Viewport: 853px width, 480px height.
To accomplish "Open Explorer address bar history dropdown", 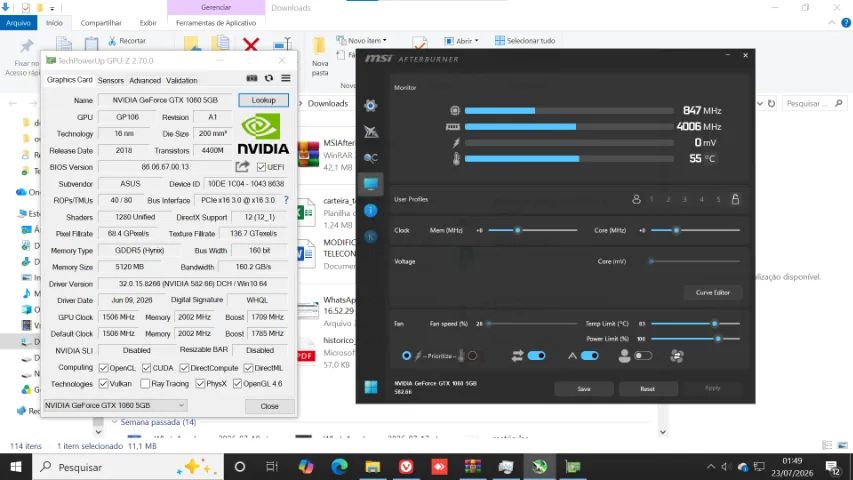I will (x=760, y=103).
